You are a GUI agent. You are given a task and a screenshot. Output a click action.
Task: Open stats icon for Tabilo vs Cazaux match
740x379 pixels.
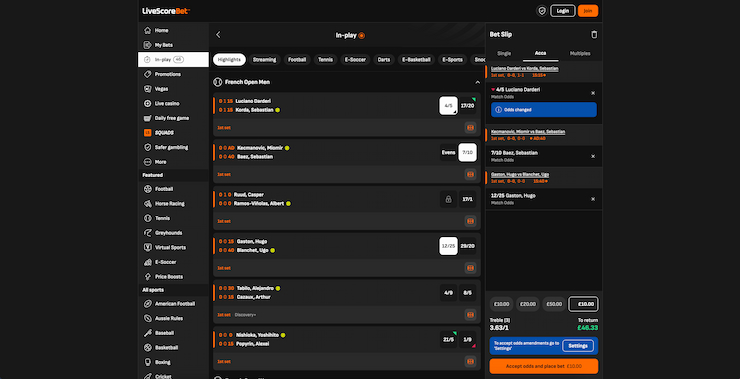pos(470,314)
